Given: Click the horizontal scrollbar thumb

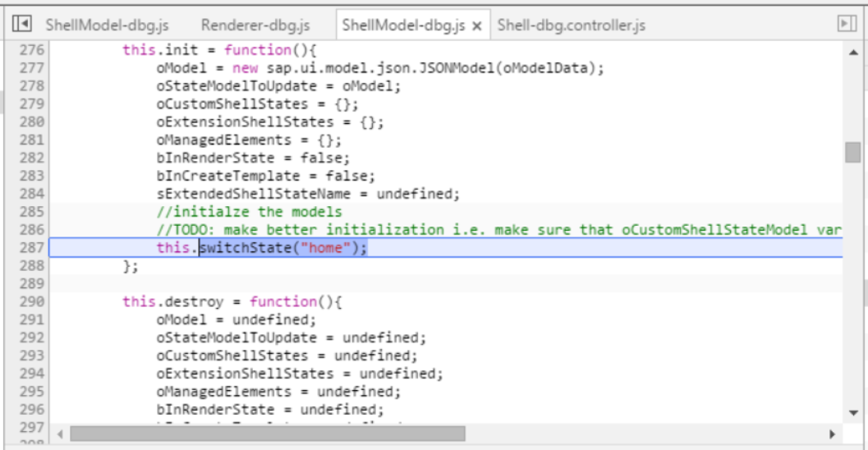Looking at the screenshot, I should click(x=268, y=434).
